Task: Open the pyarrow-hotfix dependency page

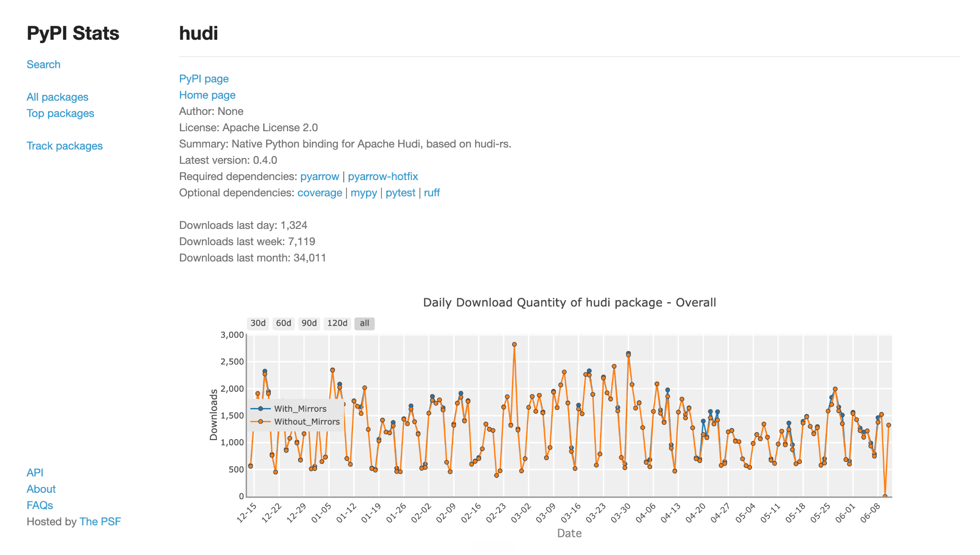Action: click(383, 176)
